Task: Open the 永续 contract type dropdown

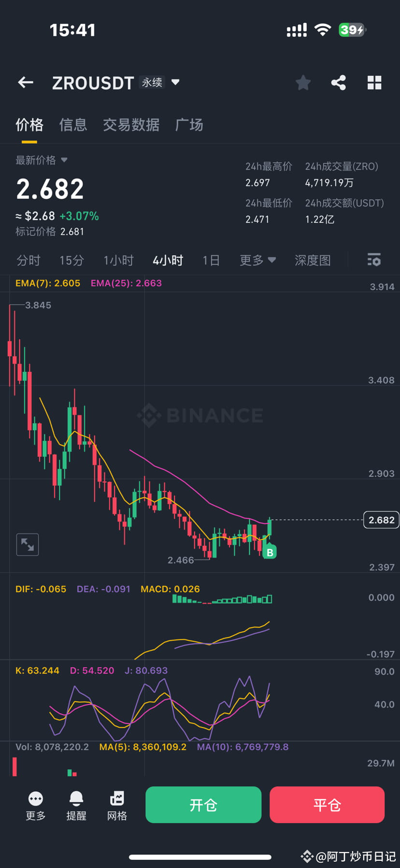Action: tap(159, 82)
